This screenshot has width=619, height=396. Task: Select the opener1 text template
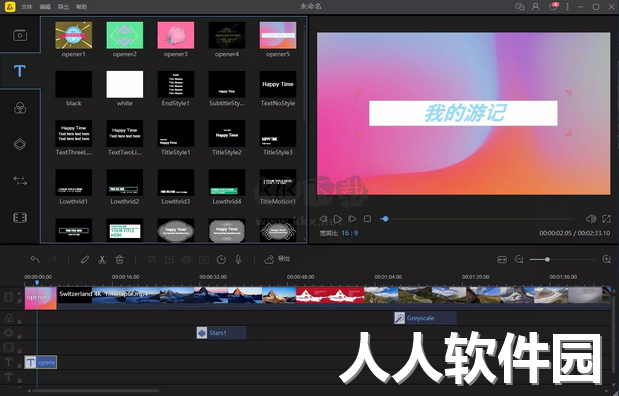click(x=74, y=39)
